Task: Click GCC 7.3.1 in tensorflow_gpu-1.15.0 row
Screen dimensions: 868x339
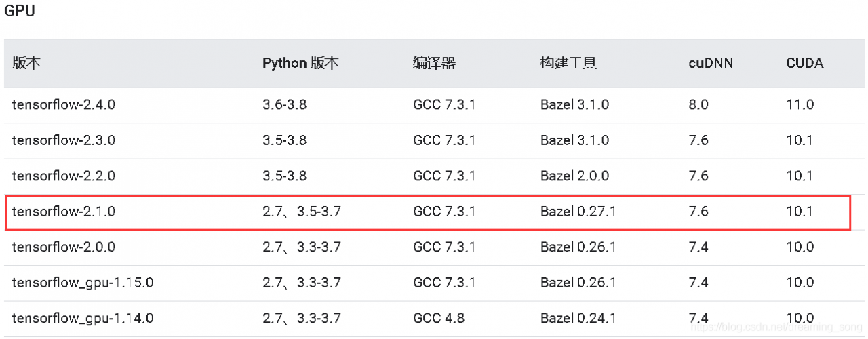Action: pyautogui.click(x=444, y=282)
